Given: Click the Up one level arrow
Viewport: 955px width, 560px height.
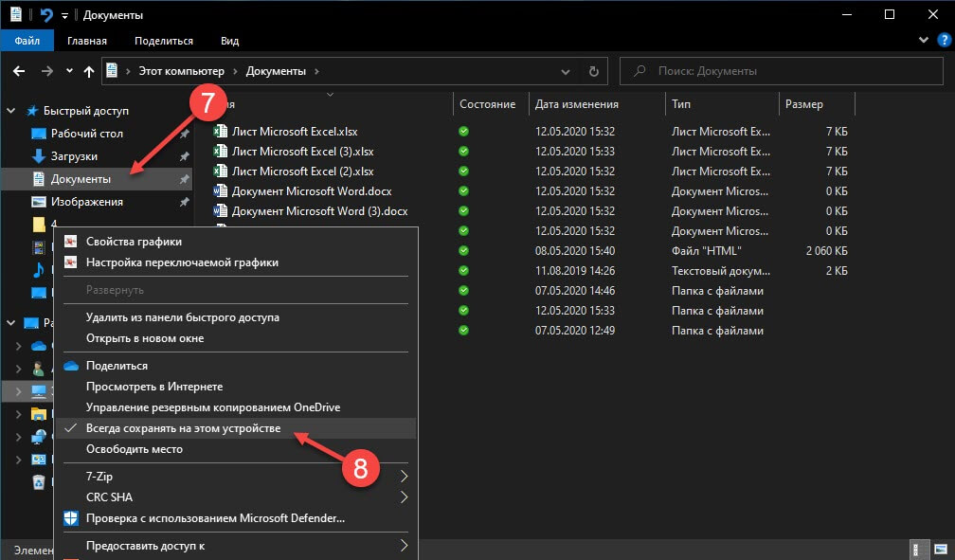Looking at the screenshot, I should 89,71.
